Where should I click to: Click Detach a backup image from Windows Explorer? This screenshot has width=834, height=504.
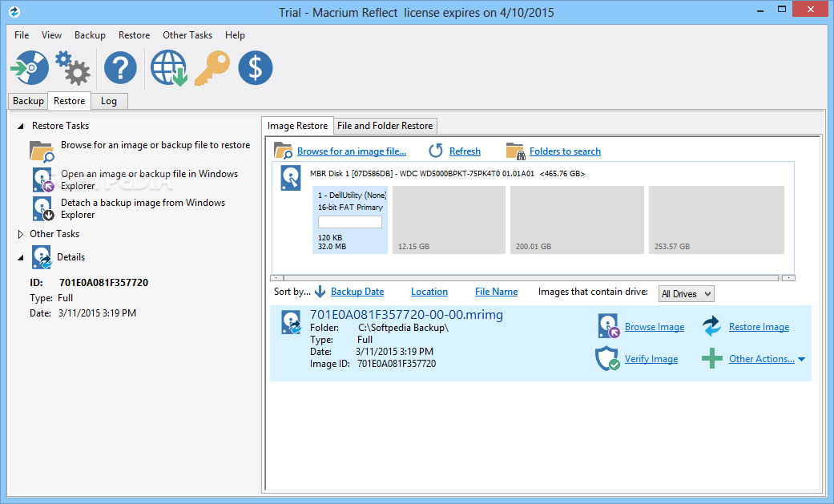click(143, 208)
